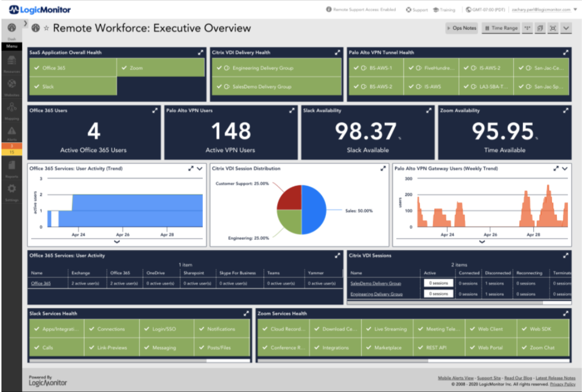Enter fullscreen using the toolbar expand icon

tap(553, 28)
